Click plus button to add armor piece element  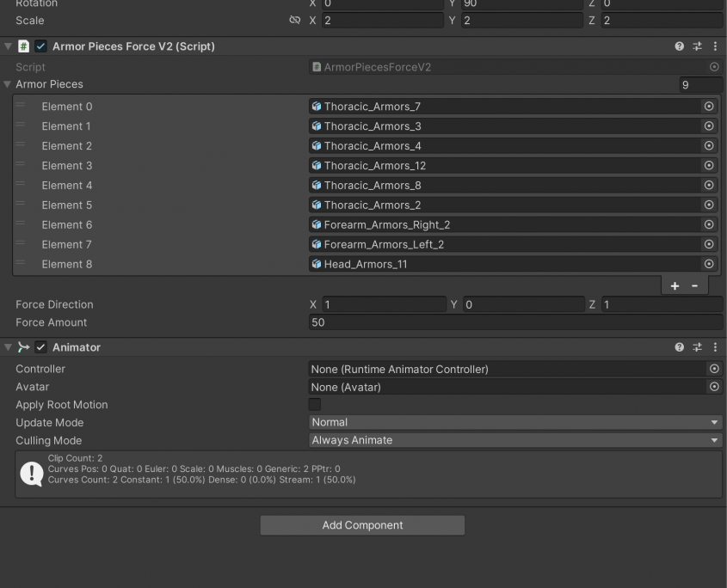(x=675, y=286)
